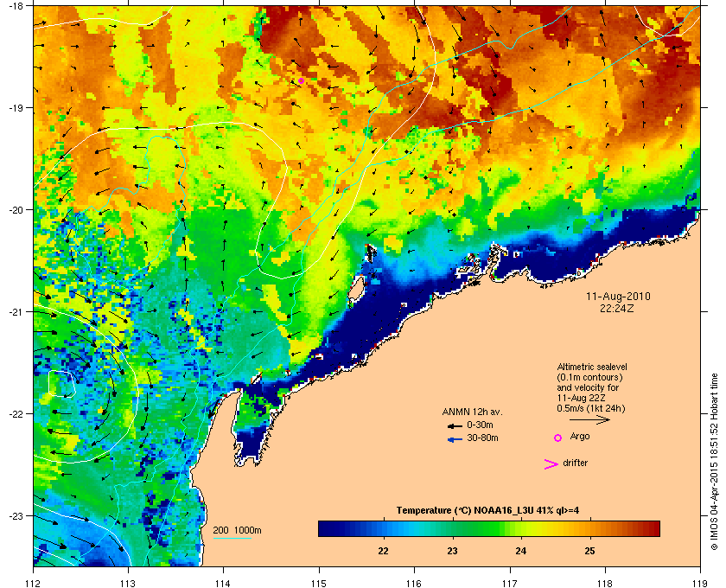Click the blue 30-80m arrow in the legend
This screenshot has width=726, height=588.
coord(455,439)
